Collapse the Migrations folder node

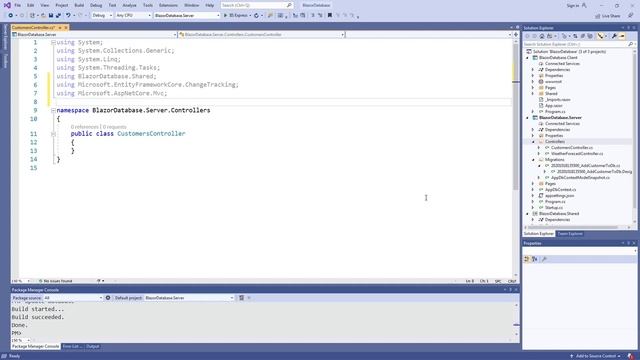pos(533,160)
